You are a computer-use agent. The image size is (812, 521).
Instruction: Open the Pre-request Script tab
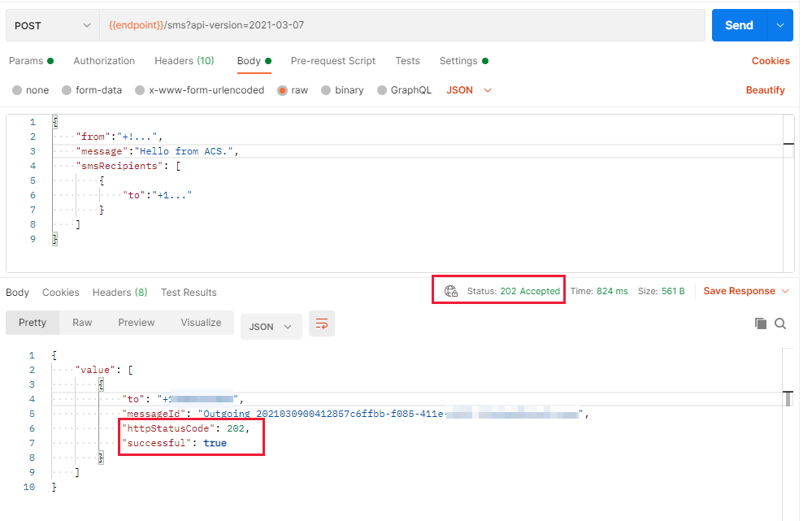(333, 61)
